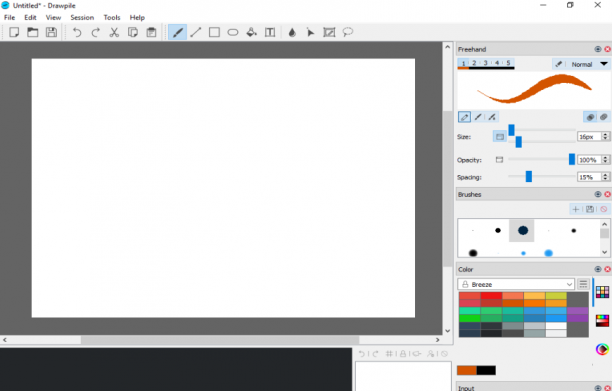This screenshot has width=612, height=391.
Task: Open the Help menu
Action: (137, 18)
